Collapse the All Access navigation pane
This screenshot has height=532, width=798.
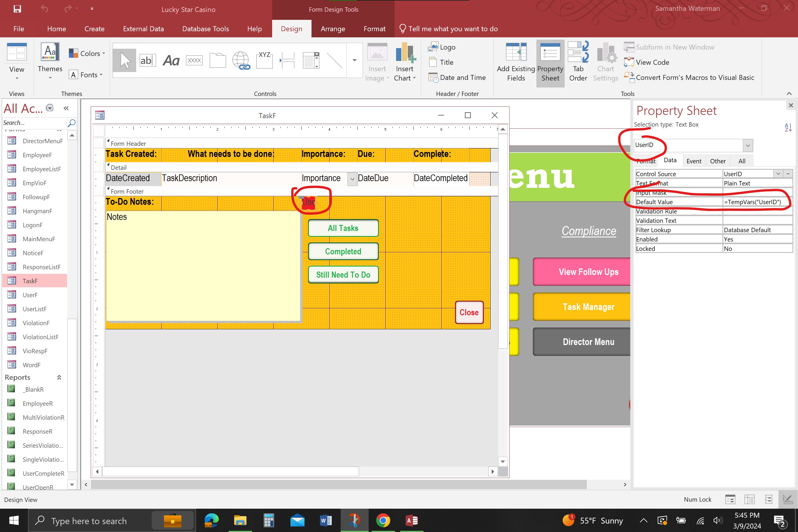pyautogui.click(x=66, y=108)
